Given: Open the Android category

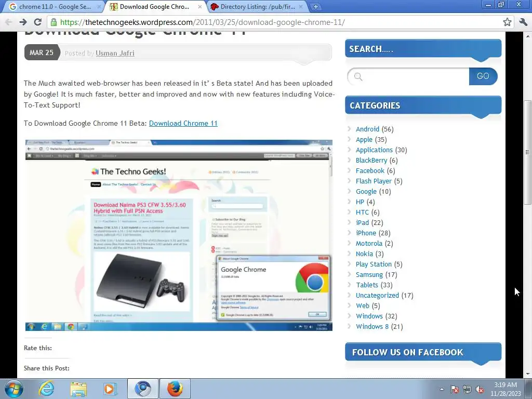Looking at the screenshot, I should pyautogui.click(x=367, y=129).
